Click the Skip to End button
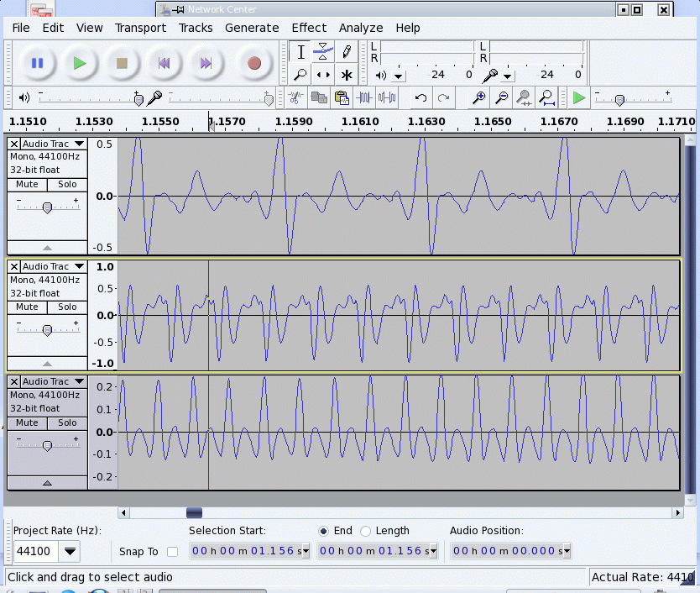The width and height of the screenshot is (700, 593). click(x=206, y=63)
